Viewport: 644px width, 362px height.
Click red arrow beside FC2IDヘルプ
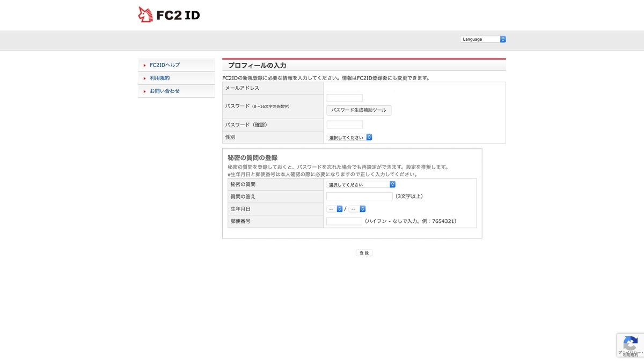click(x=144, y=65)
